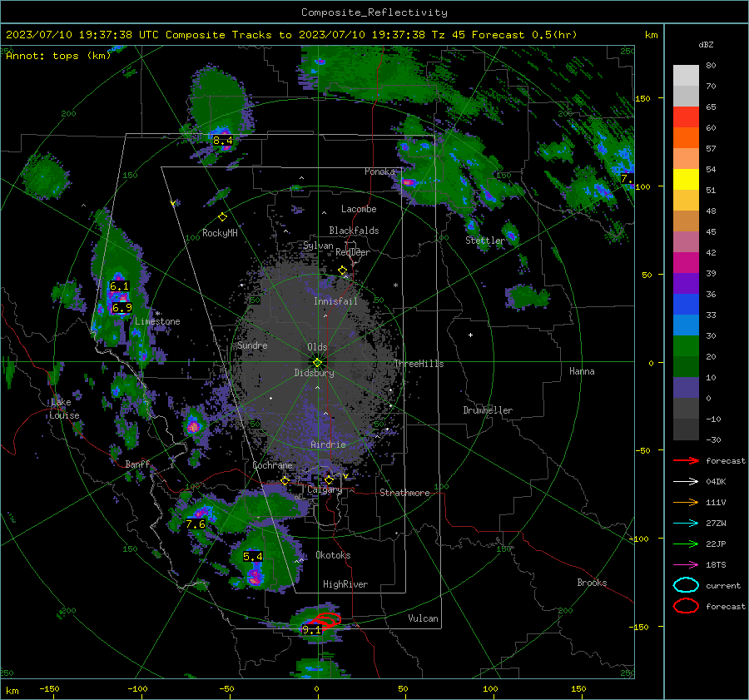Click the Drumheller city label
Screen dimensions: 749x700
[x=488, y=410]
